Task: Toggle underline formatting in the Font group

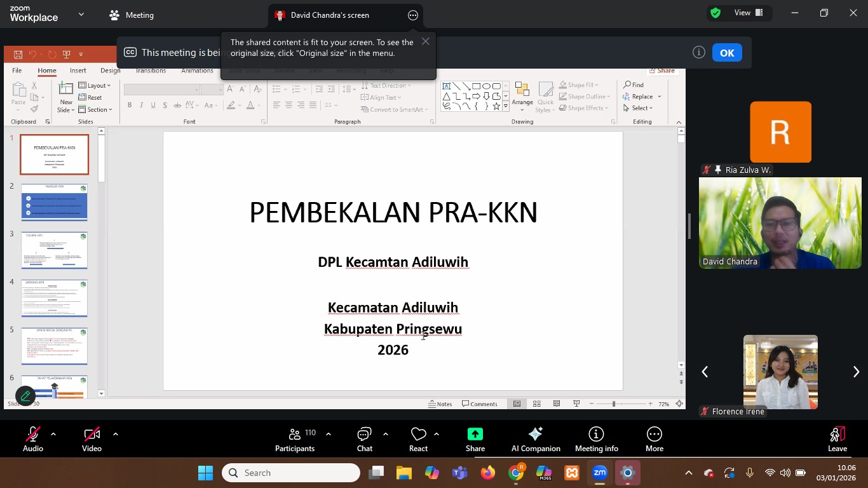Action: coord(153,105)
